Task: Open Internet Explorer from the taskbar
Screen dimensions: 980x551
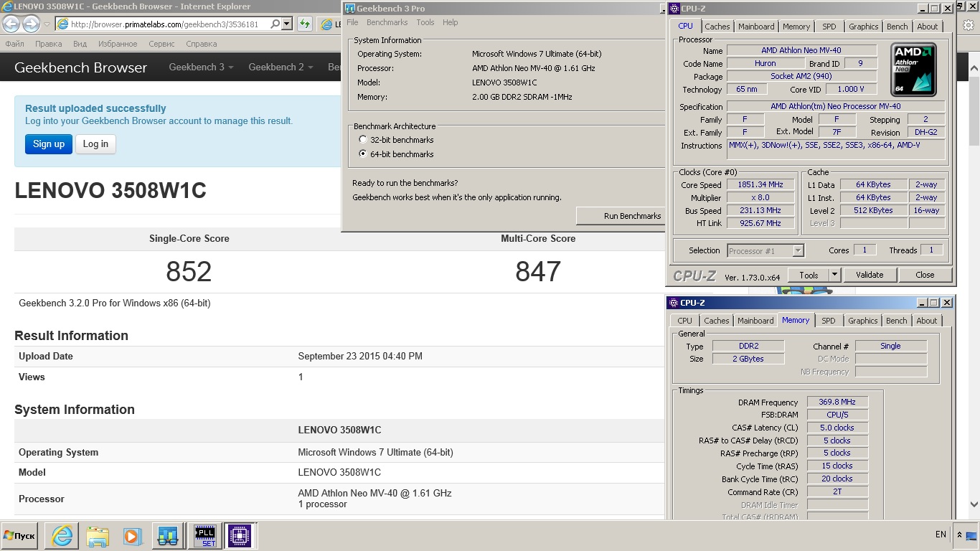Action: coord(62,536)
